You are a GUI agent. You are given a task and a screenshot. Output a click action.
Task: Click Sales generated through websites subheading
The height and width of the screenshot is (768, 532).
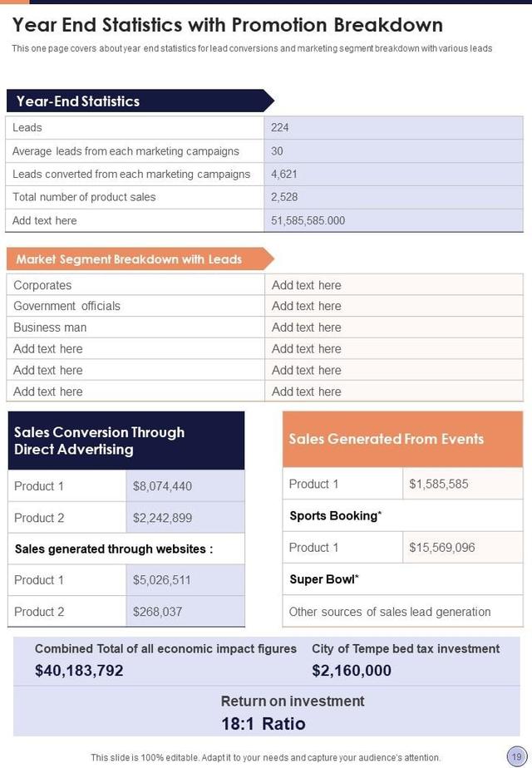114,549
